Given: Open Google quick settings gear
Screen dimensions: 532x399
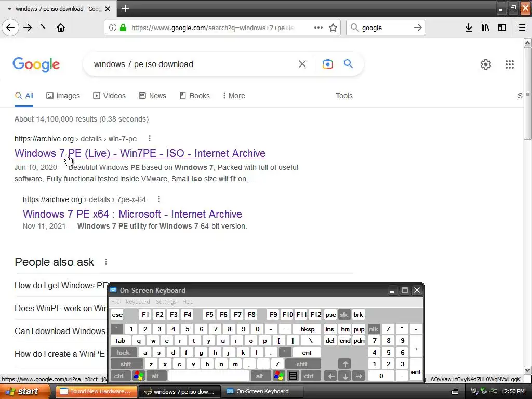Looking at the screenshot, I should 486,64.
